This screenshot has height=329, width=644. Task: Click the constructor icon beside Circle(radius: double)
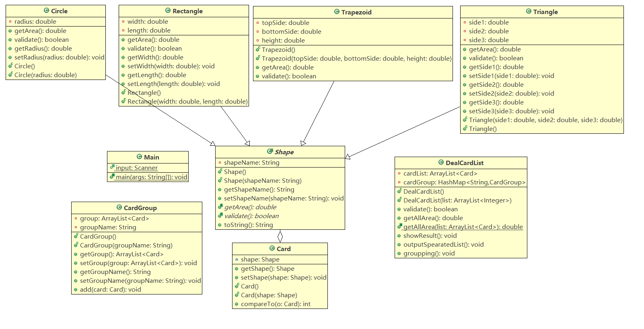tap(10, 74)
